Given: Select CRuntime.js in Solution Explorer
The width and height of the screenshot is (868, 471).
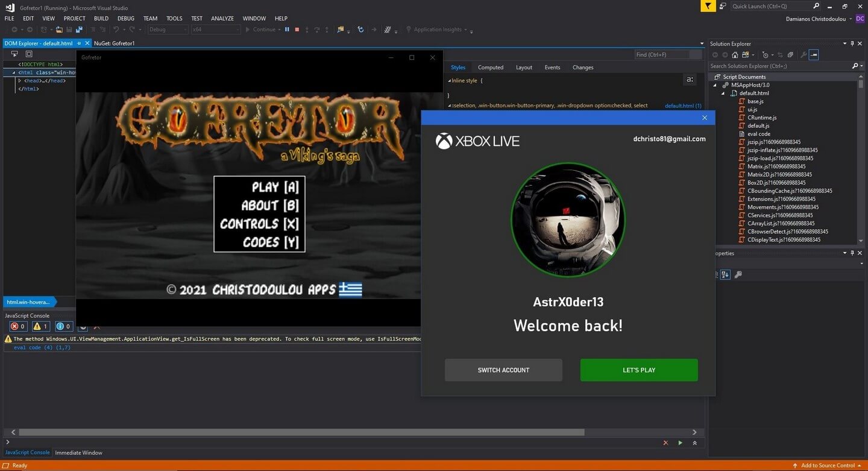Looking at the screenshot, I should tap(762, 118).
